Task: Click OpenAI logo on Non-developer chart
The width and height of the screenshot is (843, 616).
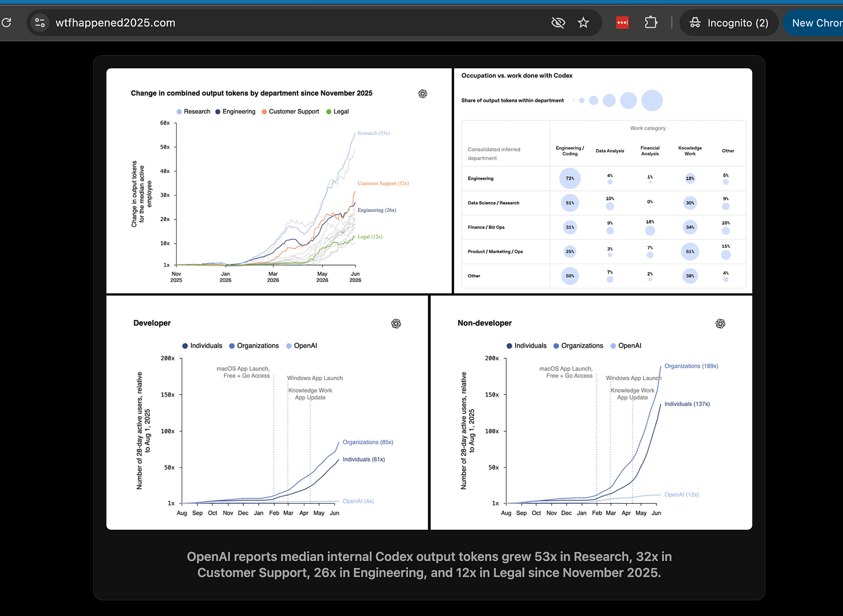Action: tap(720, 324)
